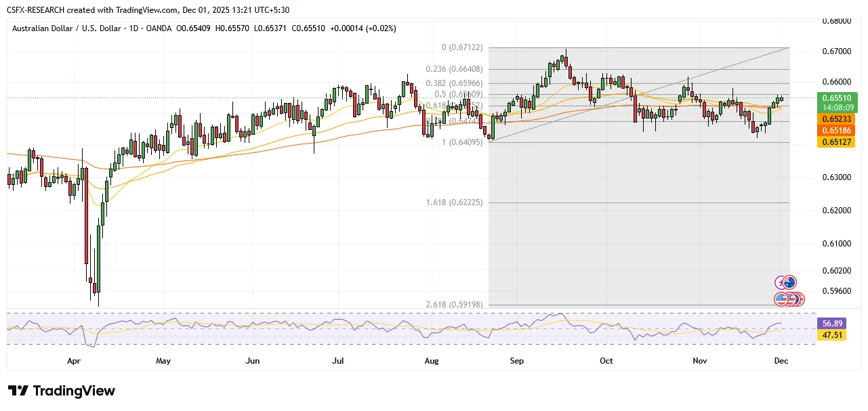This screenshot has width=868, height=411.
Task: Select the 0.236 (0.66408) Fibonacci level label
Action: 454,69
